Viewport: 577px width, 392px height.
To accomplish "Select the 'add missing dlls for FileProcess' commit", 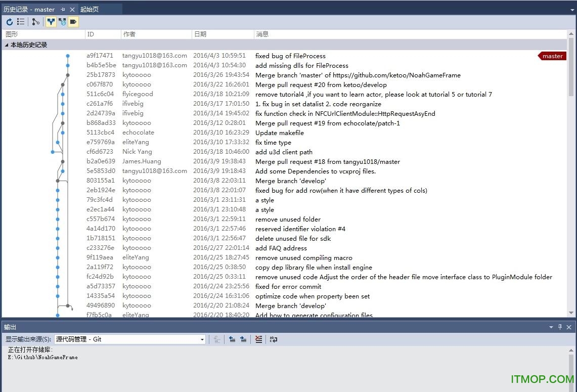I will (x=284, y=66).
